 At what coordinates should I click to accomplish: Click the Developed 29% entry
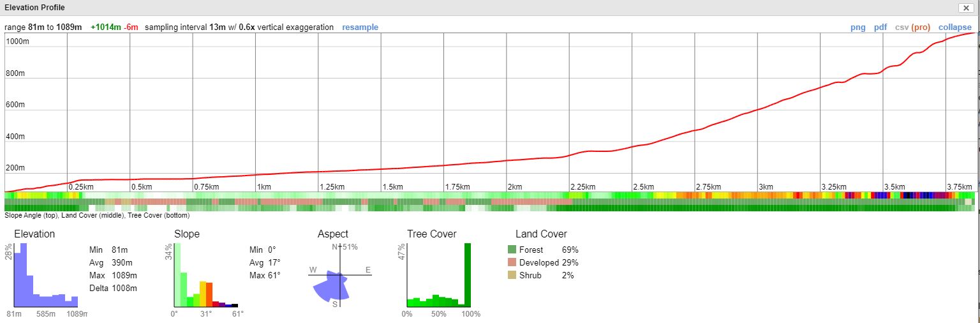click(x=543, y=263)
